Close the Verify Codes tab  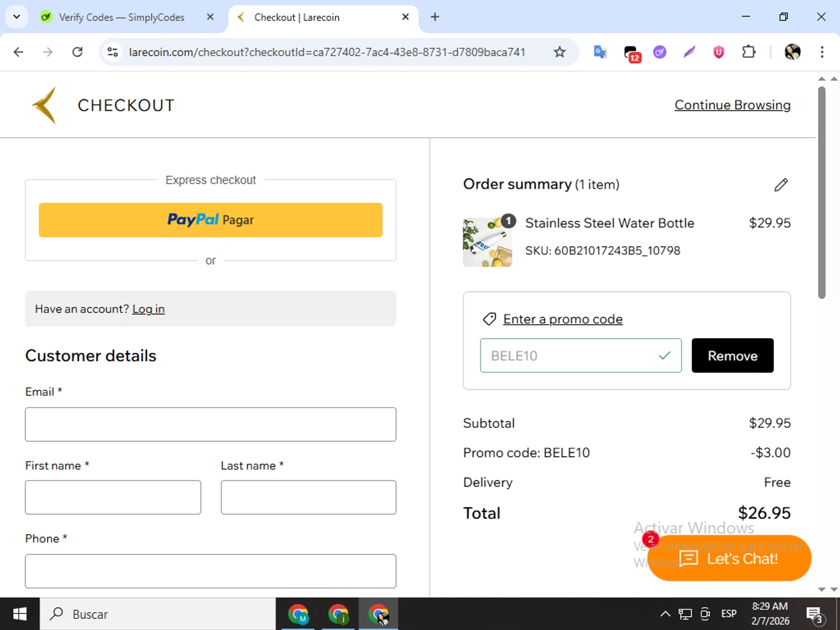click(210, 17)
